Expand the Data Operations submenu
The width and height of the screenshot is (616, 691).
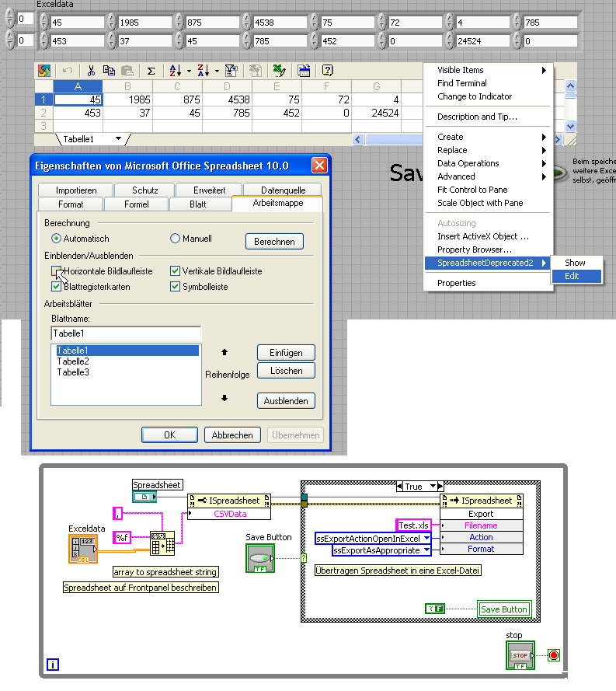(x=489, y=163)
